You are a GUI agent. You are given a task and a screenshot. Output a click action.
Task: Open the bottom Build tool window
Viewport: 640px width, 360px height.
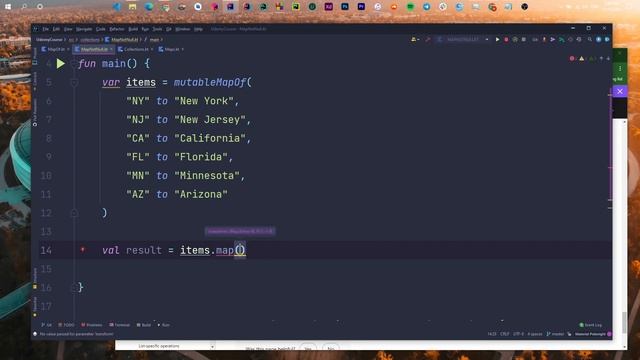click(144, 325)
